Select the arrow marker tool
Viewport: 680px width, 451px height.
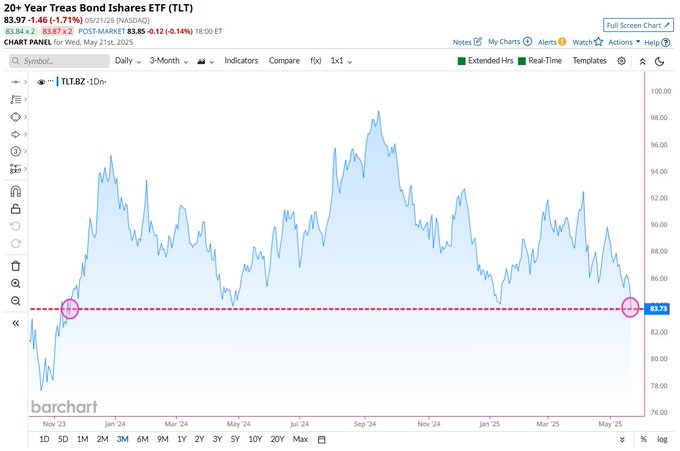pyautogui.click(x=16, y=134)
